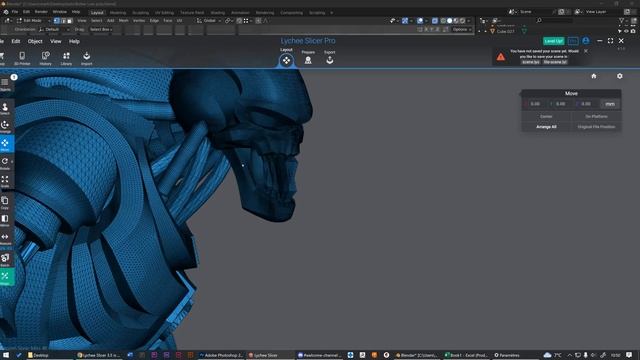Viewport: 640px width, 360px height.
Task: Open the Lychee View menu
Action: [x=56, y=41]
